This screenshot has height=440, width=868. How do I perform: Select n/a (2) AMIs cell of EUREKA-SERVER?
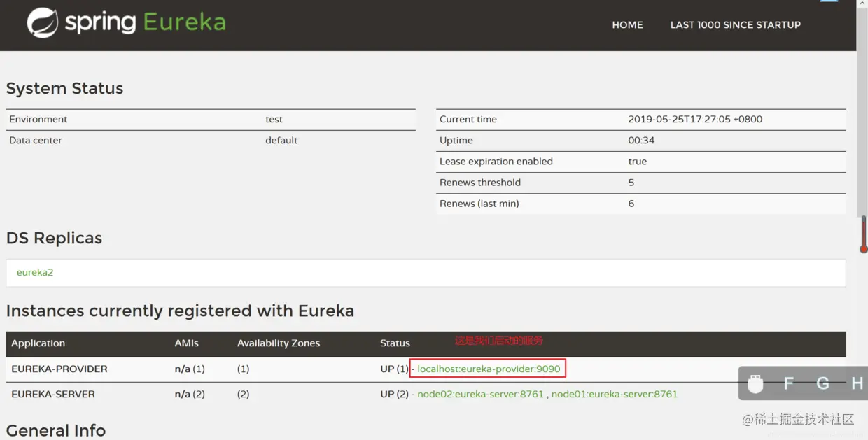(190, 394)
